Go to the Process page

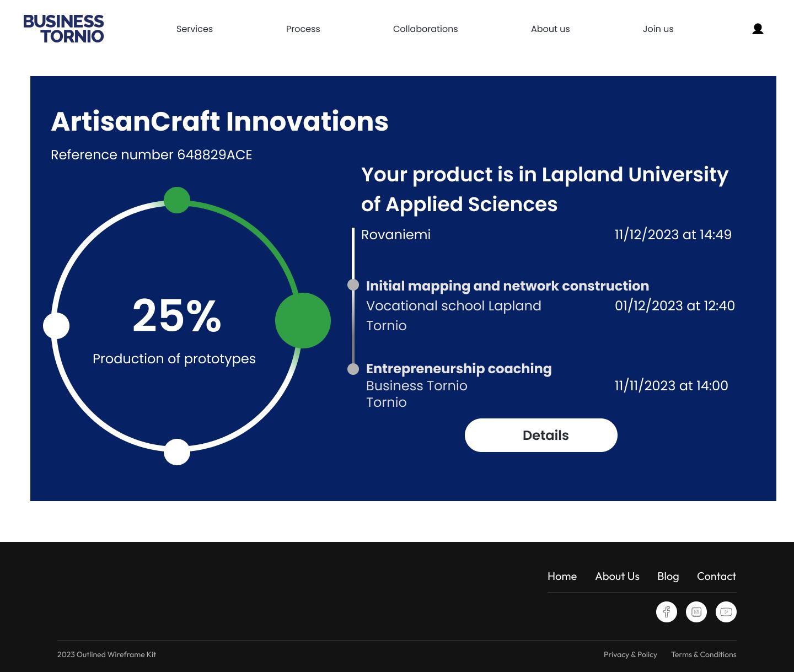pyautogui.click(x=303, y=29)
